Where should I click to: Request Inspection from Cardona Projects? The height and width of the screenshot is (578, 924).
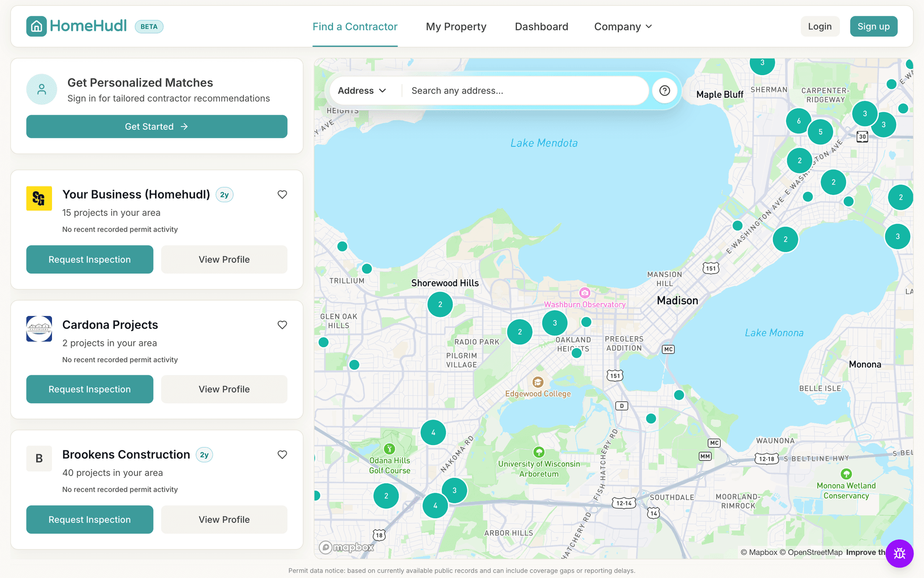[x=90, y=389]
